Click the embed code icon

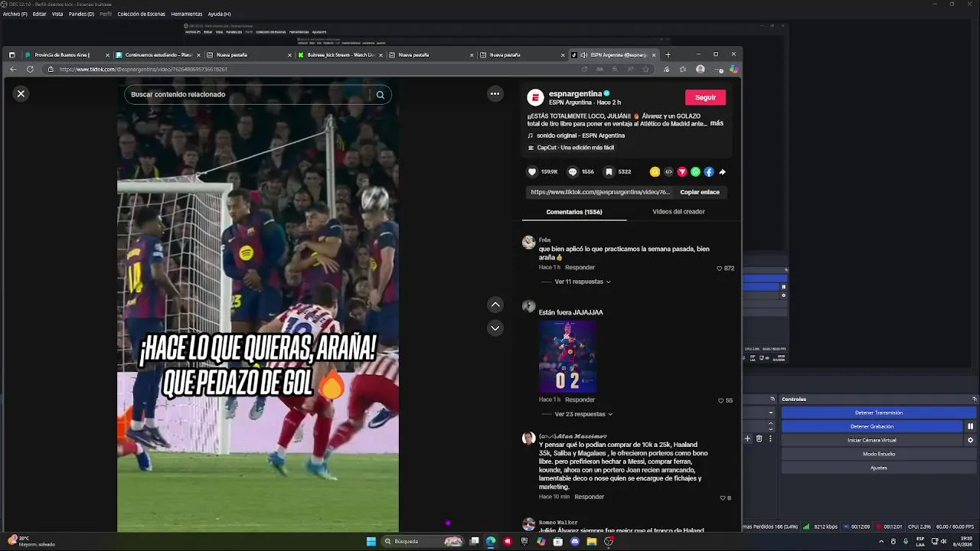pos(668,172)
